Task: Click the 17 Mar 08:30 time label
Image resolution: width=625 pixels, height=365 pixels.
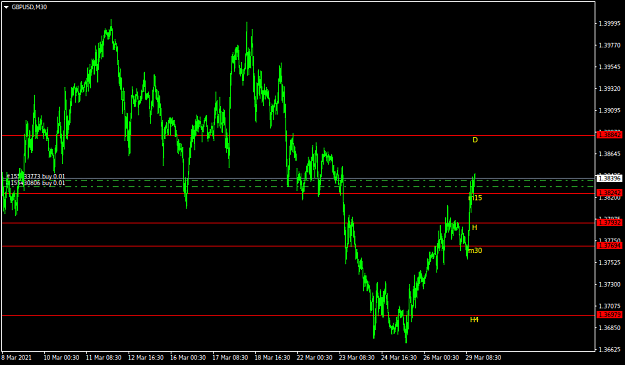Action: click(x=230, y=357)
